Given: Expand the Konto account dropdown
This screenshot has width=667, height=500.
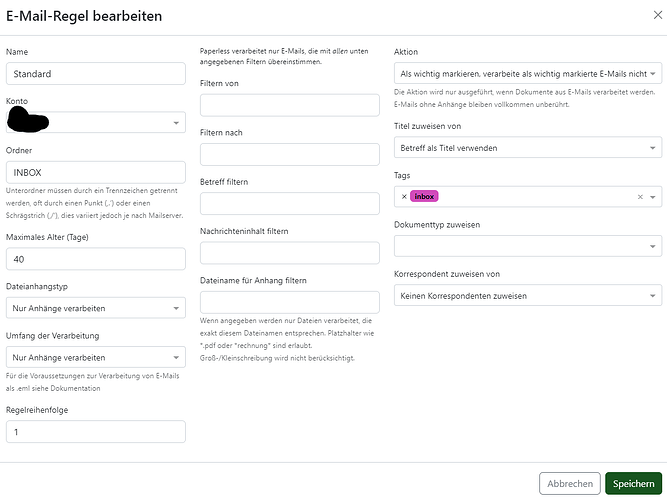Looking at the screenshot, I should point(96,123).
